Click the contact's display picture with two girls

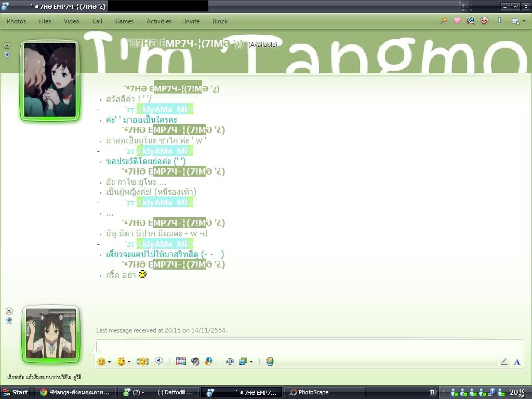pos(50,80)
